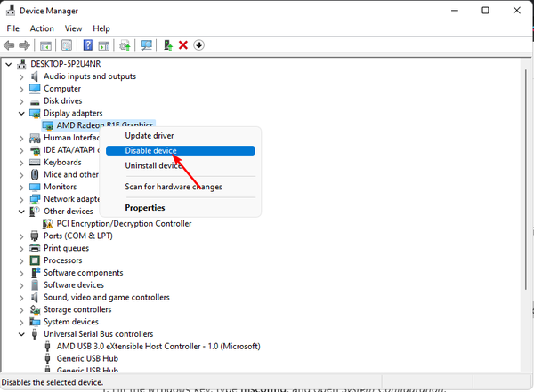The image size is (534, 392).
Task: Select AMD USB 3.0 eXtensible Host Controller
Action: [x=158, y=347]
